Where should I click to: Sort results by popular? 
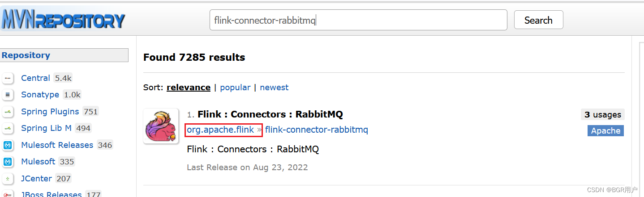(x=235, y=88)
